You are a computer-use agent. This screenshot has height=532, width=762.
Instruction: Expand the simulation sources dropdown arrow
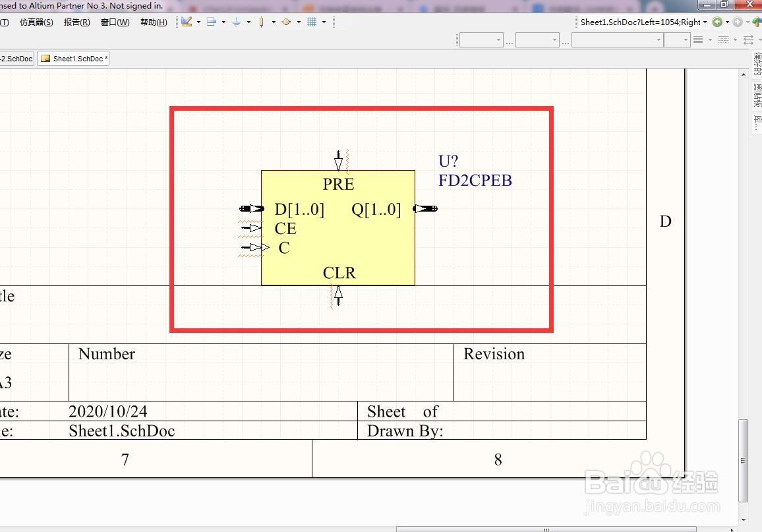coord(299,22)
